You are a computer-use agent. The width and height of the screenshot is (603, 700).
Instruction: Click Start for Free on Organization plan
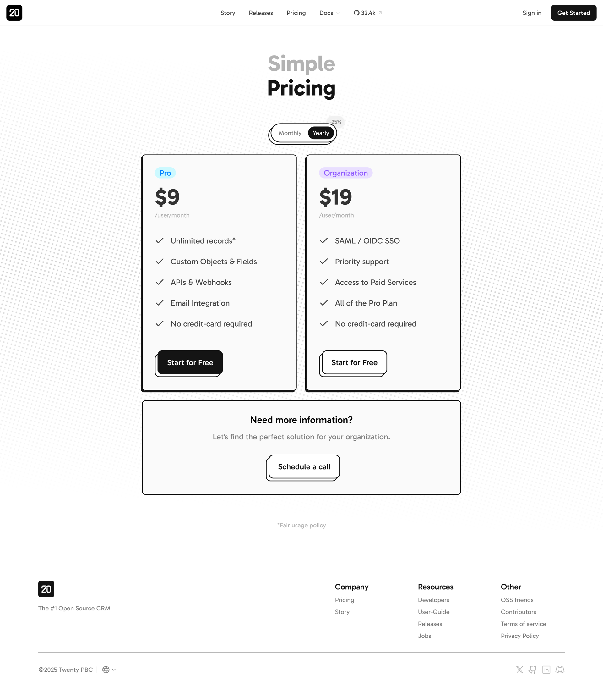[x=354, y=362]
